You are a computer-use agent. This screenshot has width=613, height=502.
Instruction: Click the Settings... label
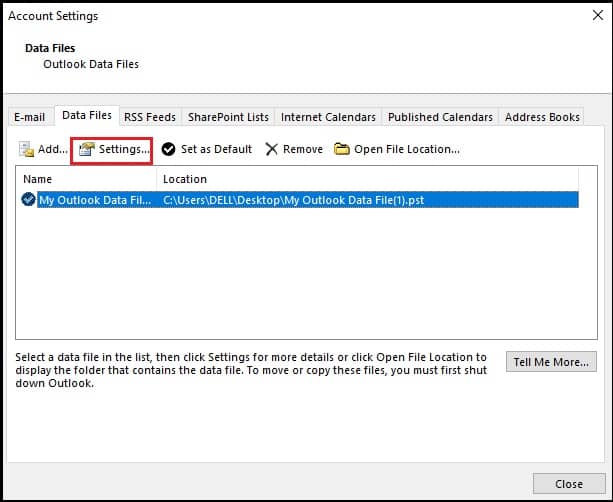pos(124,149)
